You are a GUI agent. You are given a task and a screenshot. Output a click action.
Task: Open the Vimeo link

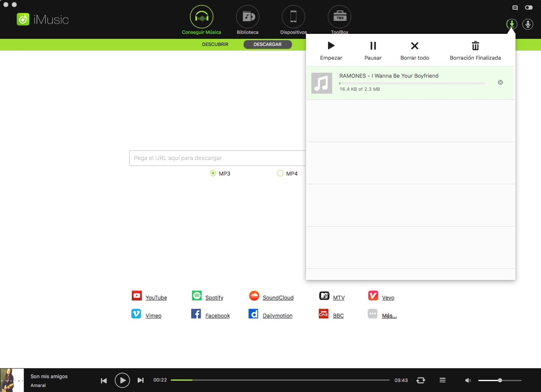153,316
